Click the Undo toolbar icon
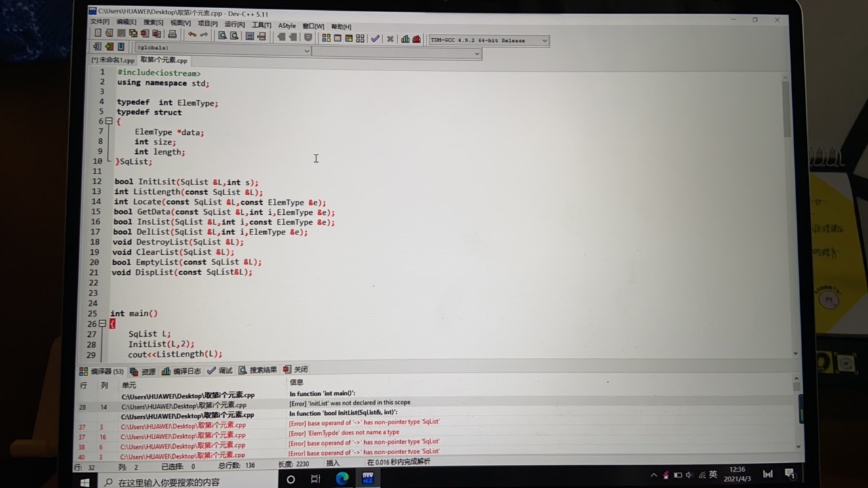The image size is (868, 488). click(x=192, y=34)
